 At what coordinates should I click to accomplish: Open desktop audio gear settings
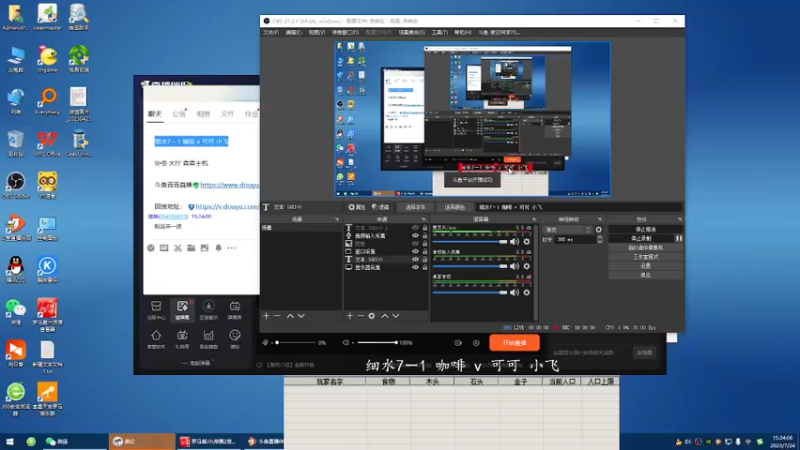tap(527, 292)
